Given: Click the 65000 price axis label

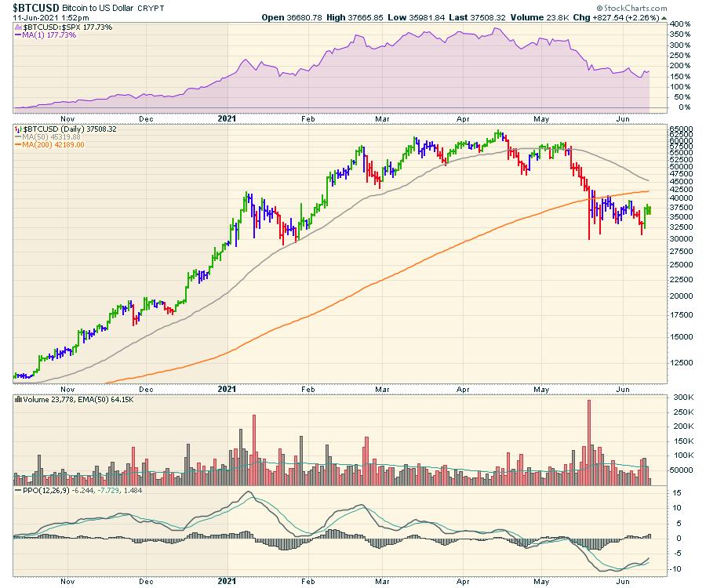Looking at the screenshot, I should click(682, 128).
